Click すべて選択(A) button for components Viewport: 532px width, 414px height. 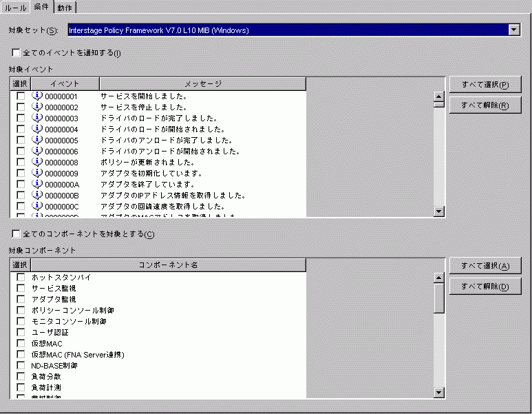pos(485,266)
